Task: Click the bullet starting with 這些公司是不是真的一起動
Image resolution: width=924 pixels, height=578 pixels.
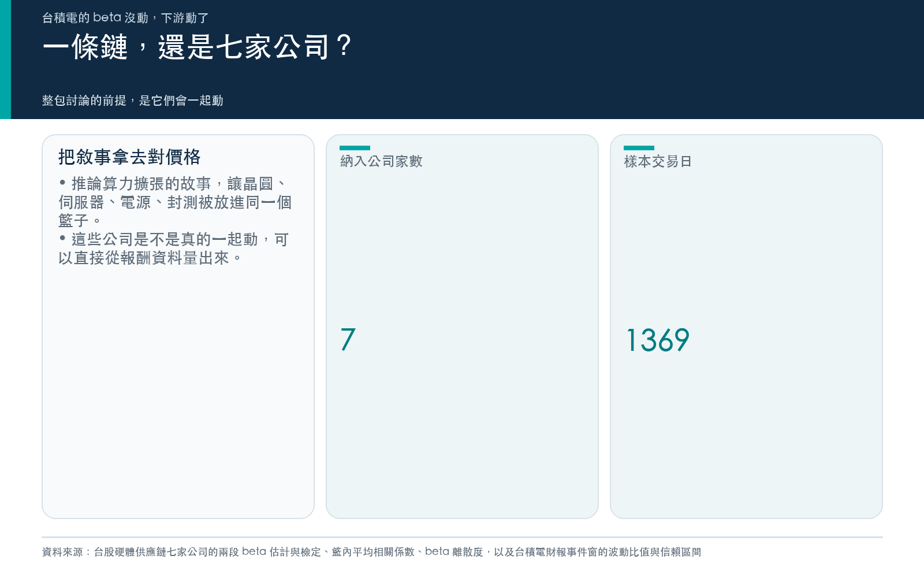Action: tap(174, 249)
